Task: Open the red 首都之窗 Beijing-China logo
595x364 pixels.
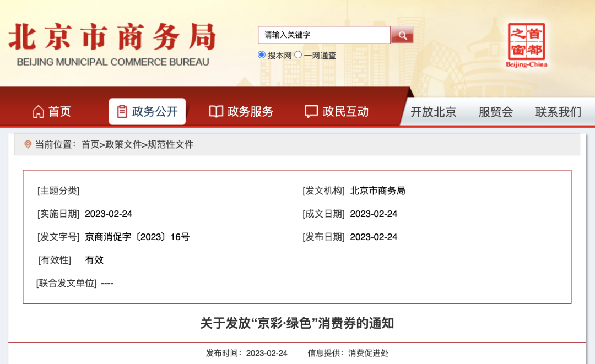Action: (x=527, y=45)
